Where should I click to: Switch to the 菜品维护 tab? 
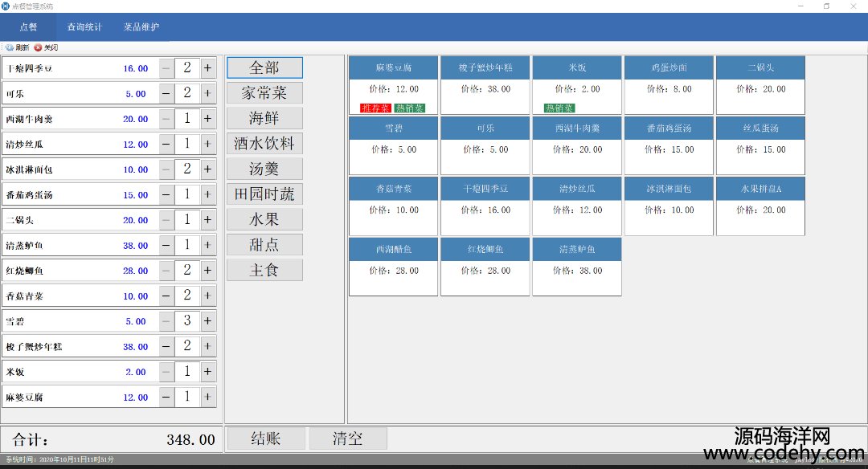141,27
